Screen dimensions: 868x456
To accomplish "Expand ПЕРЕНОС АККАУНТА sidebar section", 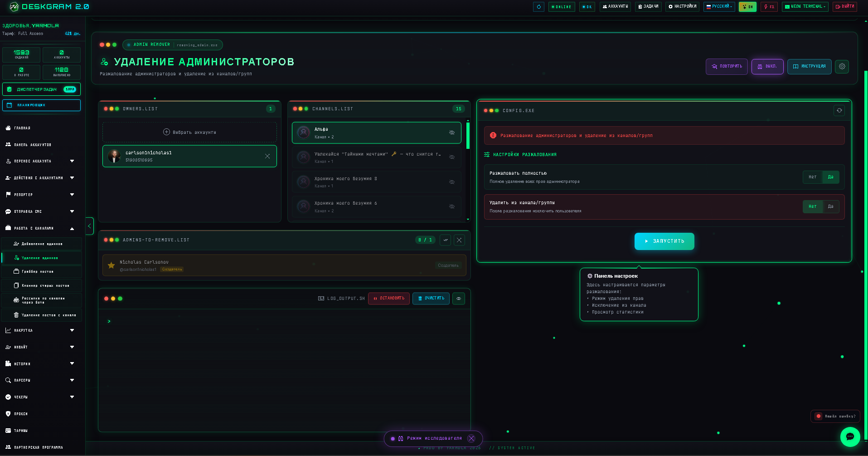I will 41,161.
